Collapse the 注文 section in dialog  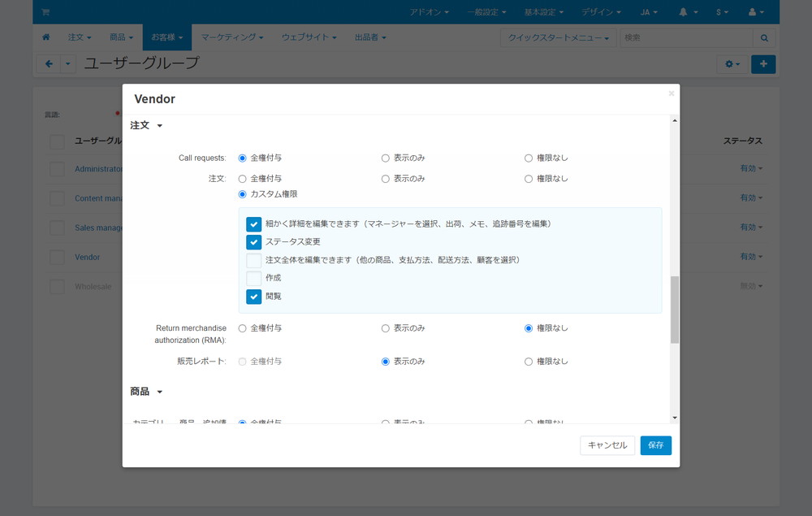146,125
